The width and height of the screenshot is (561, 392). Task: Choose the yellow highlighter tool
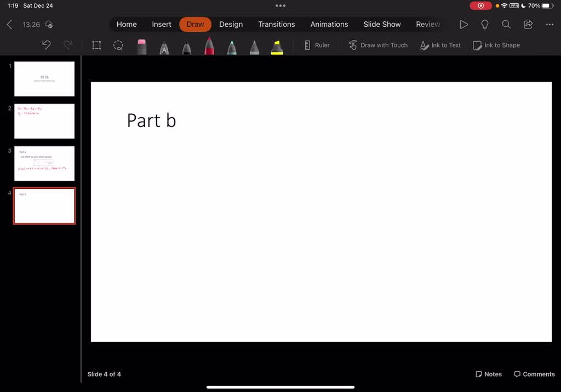click(277, 47)
